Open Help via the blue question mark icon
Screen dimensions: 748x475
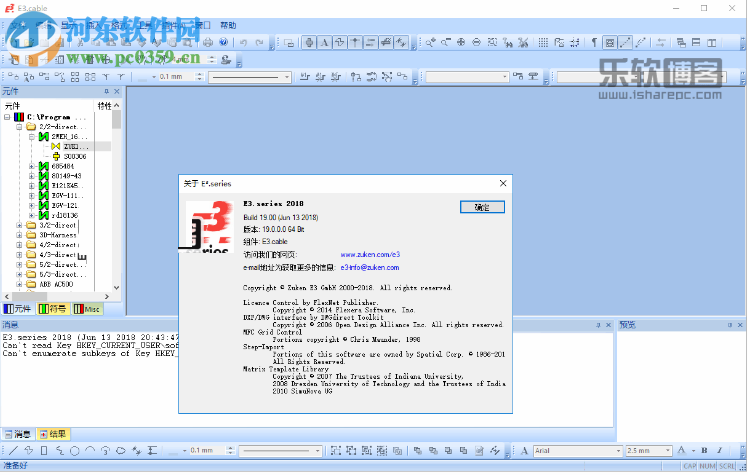(x=223, y=42)
